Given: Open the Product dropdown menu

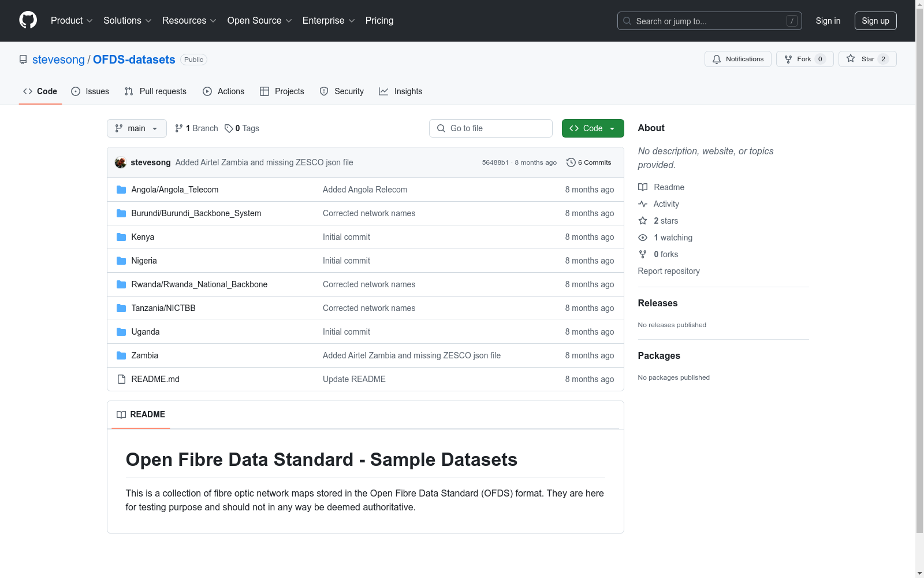Looking at the screenshot, I should point(72,20).
